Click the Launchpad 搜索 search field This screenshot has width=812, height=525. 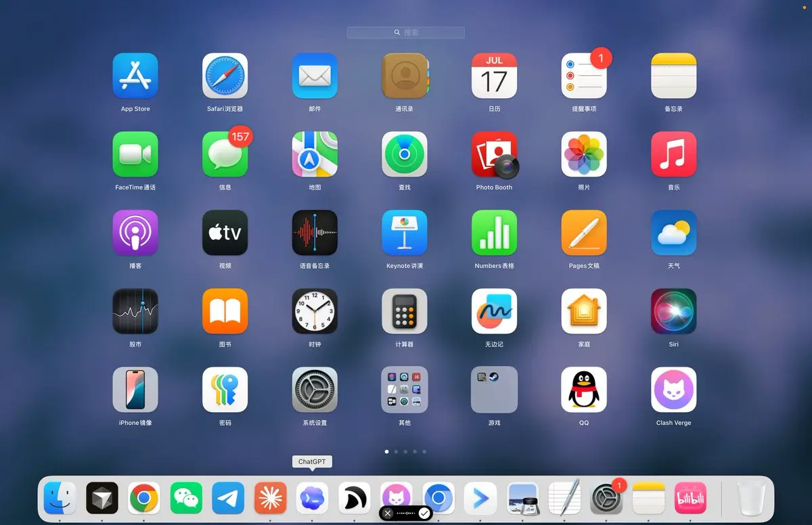406,32
